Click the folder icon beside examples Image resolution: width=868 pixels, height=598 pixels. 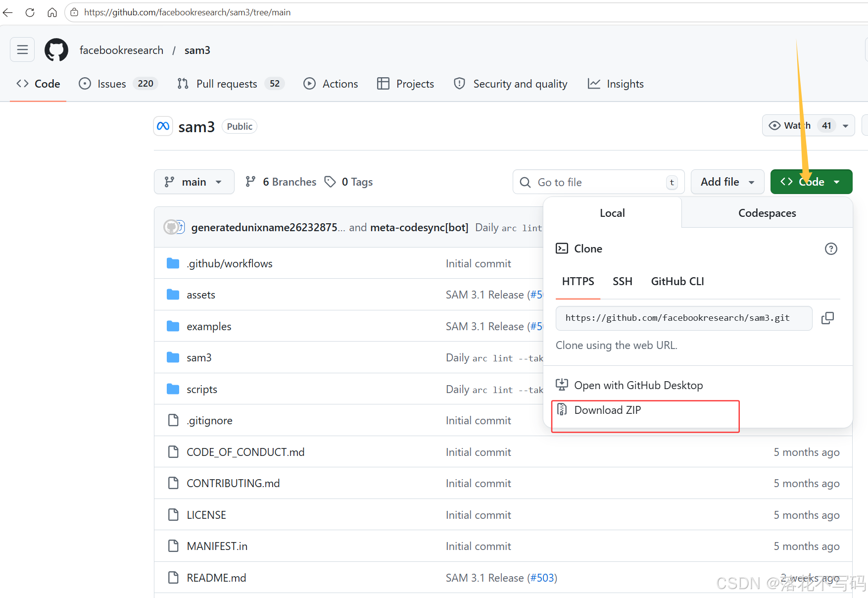(x=173, y=326)
